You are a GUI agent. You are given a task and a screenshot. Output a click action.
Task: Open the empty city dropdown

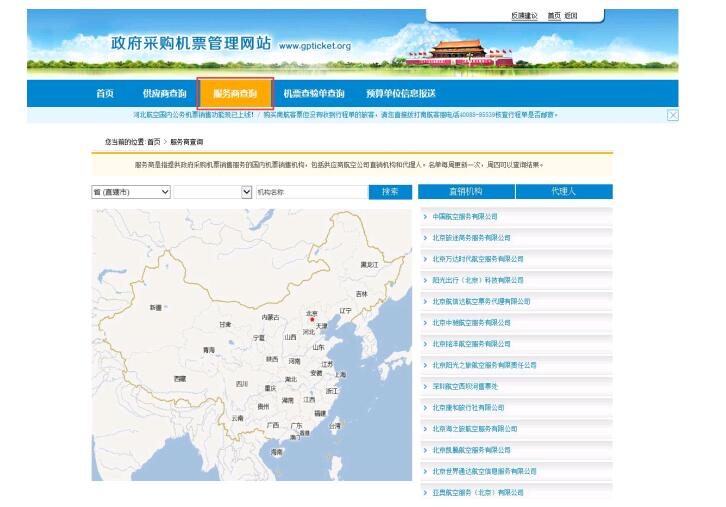212,192
